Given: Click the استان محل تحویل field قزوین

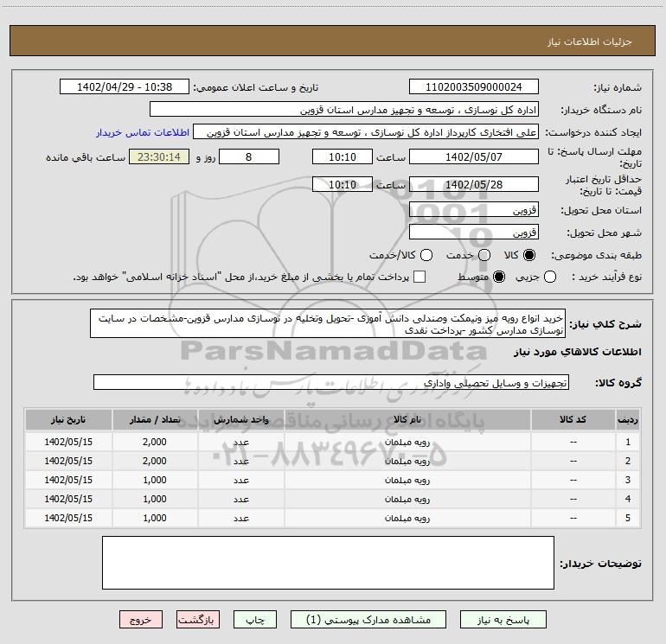Looking at the screenshot, I should click(474, 209).
